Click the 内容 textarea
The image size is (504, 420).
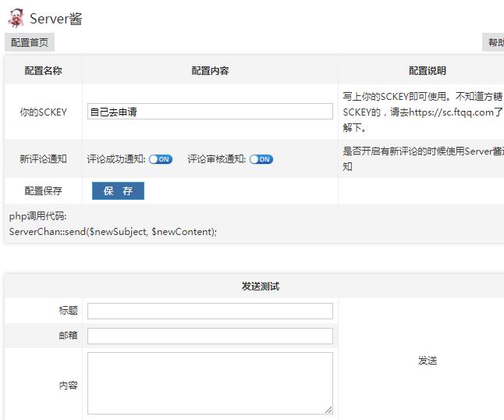210,383
